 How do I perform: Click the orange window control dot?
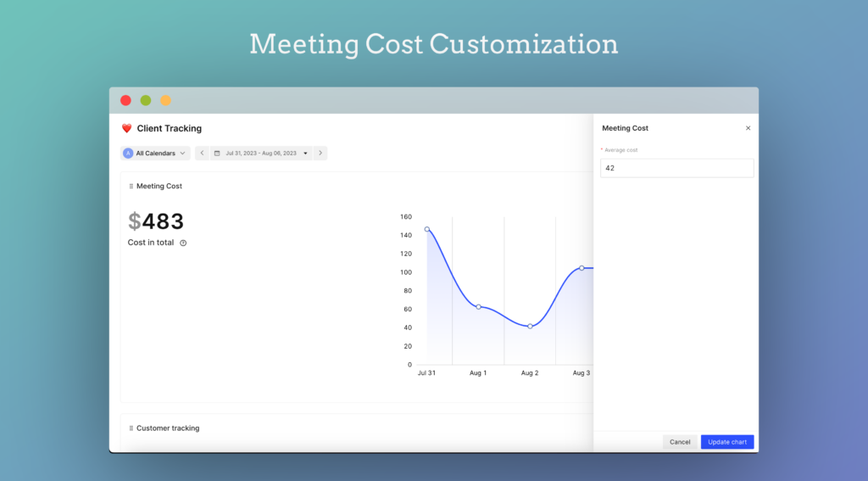coord(165,100)
